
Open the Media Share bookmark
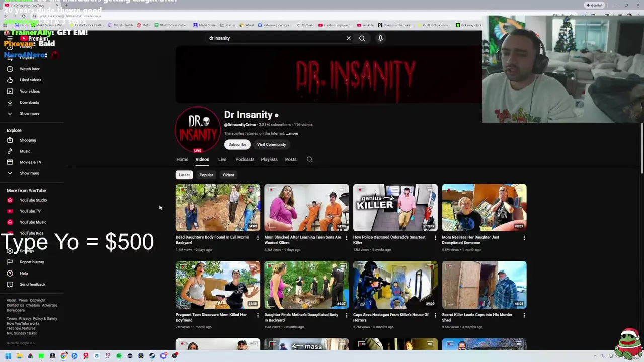coord(204,25)
